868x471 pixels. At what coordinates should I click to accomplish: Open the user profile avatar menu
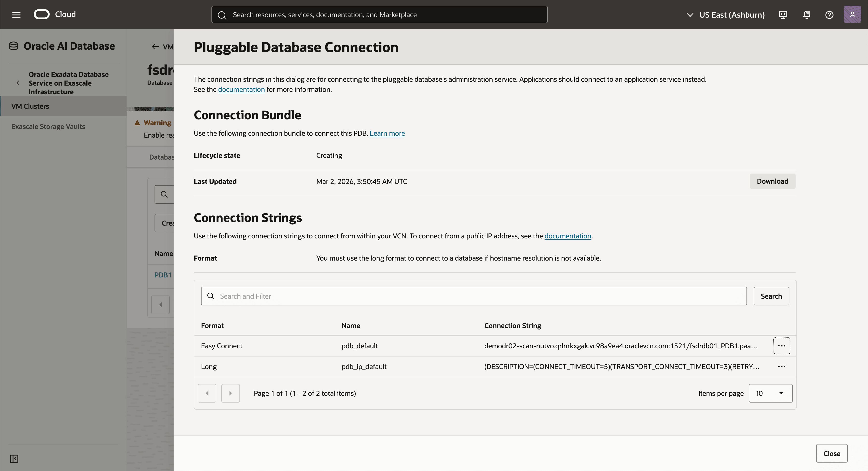point(852,14)
